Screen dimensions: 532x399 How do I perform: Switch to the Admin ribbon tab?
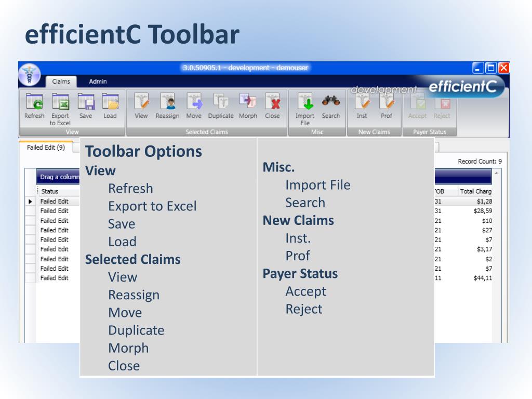pyautogui.click(x=98, y=82)
